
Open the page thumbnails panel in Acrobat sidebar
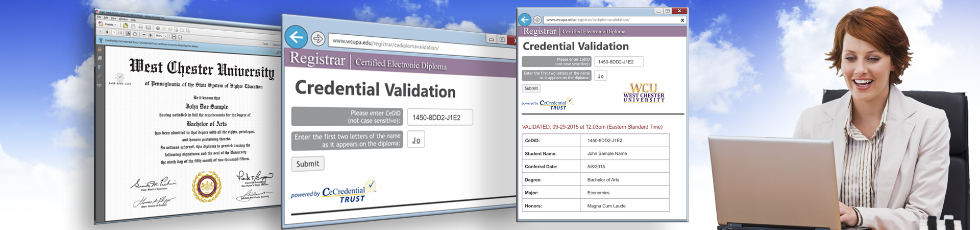100,58
